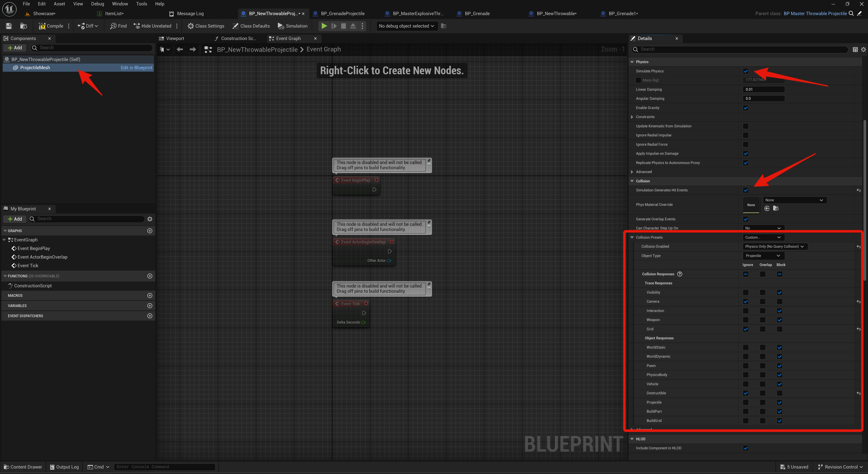
Task: Disable Simulation Generates Hit Events
Action: tap(746, 190)
